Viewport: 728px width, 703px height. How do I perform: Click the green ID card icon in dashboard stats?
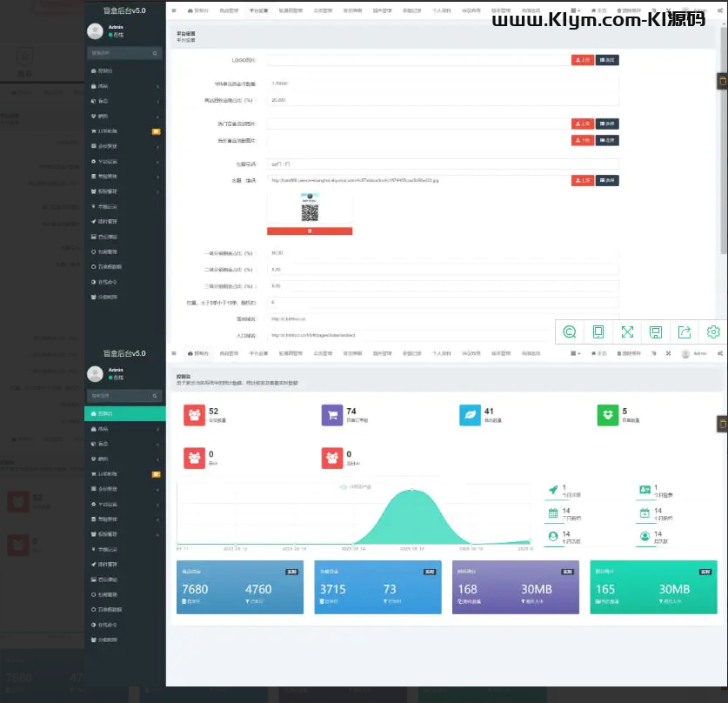point(645,490)
